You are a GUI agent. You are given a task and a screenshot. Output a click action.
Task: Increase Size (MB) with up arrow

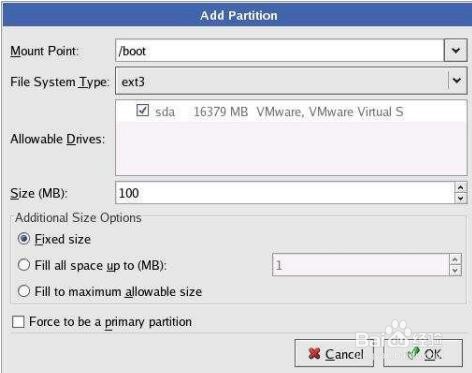(x=460, y=188)
